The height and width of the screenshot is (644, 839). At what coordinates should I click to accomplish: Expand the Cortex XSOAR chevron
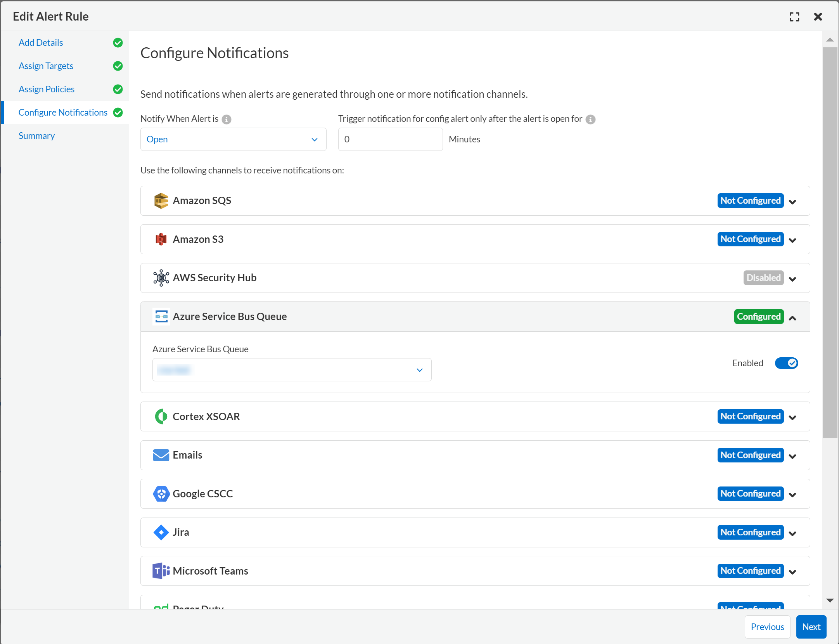[792, 417]
